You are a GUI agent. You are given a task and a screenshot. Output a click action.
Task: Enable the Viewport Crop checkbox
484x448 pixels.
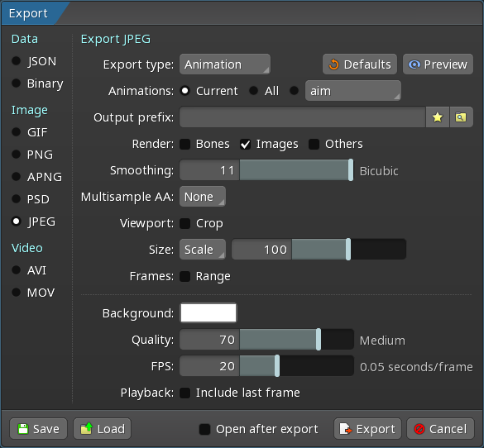184,223
